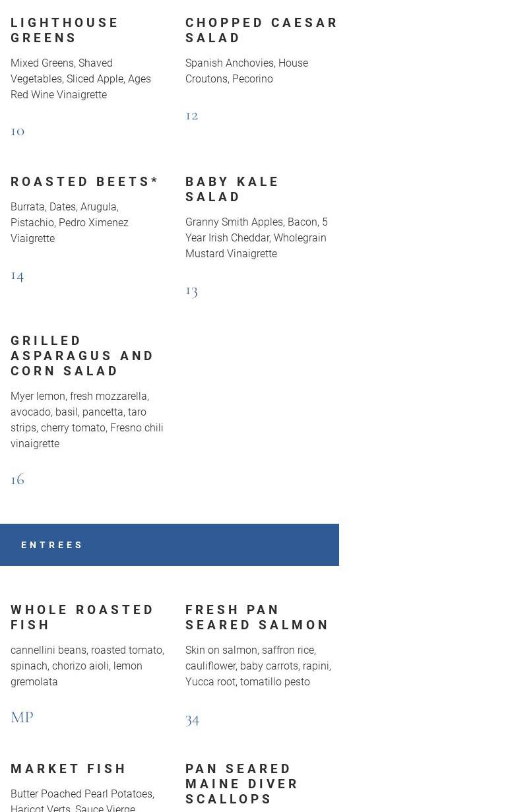Image resolution: width=508 pixels, height=812 pixels.
Task: Click the salmon price 34
Action: [x=193, y=718]
